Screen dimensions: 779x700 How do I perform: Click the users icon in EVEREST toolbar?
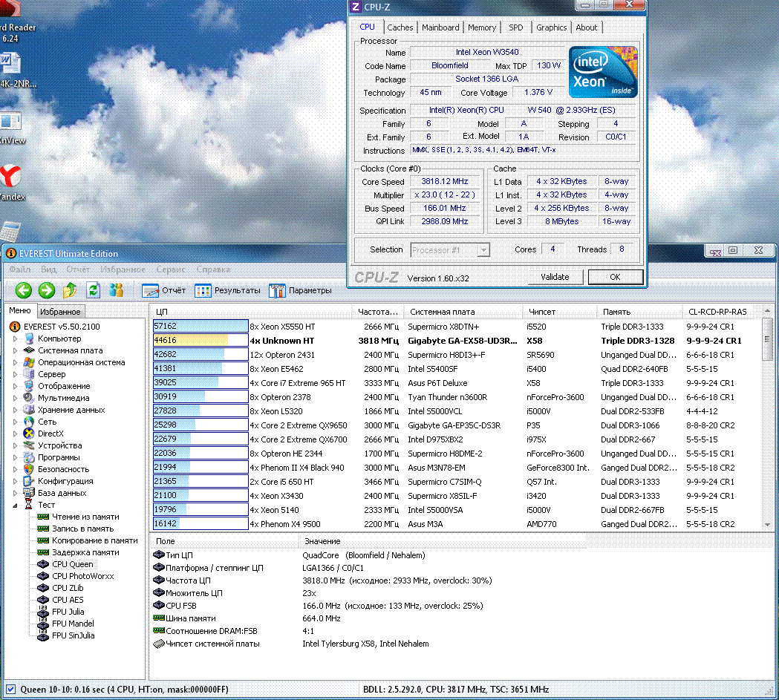(x=117, y=290)
